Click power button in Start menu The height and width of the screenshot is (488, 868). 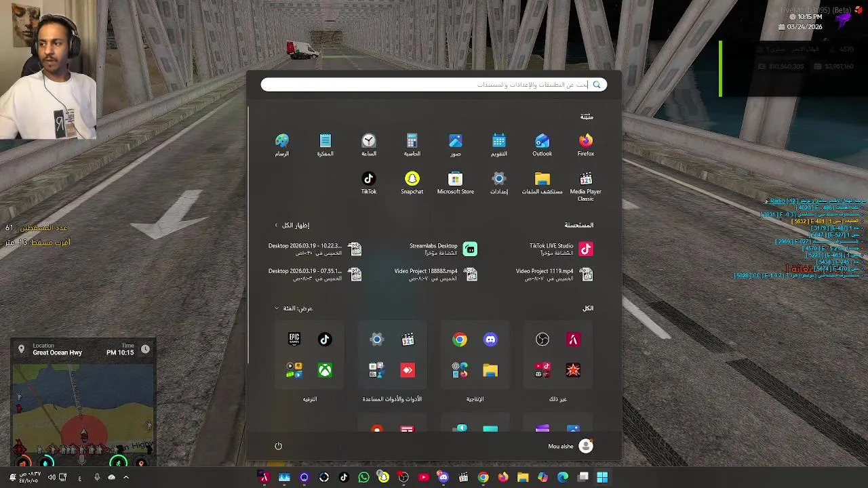(278, 446)
